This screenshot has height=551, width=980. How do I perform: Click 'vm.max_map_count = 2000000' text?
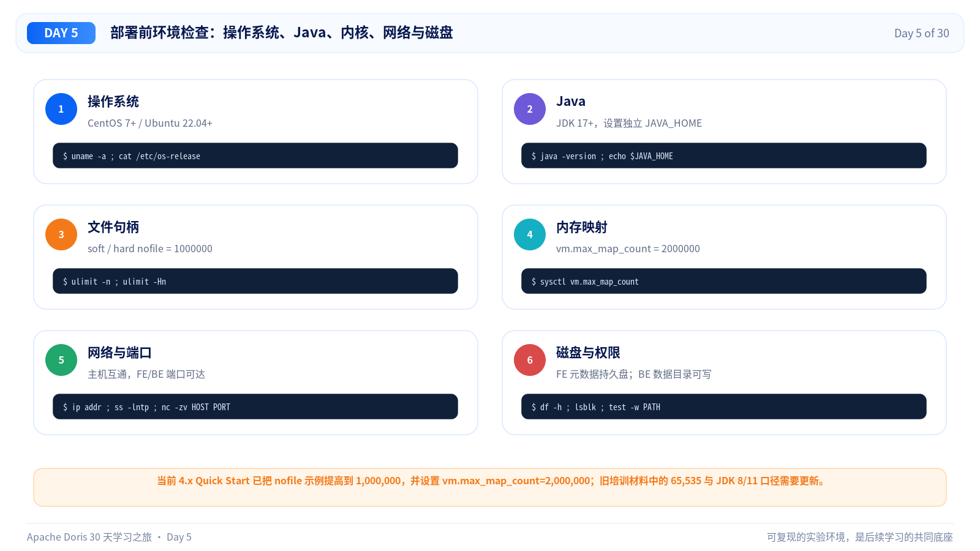pyautogui.click(x=628, y=249)
